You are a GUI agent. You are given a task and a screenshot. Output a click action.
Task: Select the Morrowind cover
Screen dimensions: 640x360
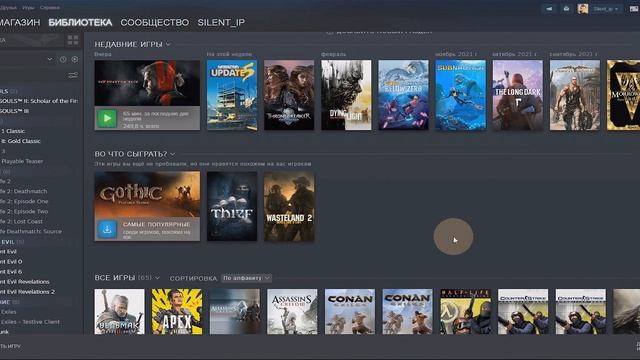click(623, 95)
